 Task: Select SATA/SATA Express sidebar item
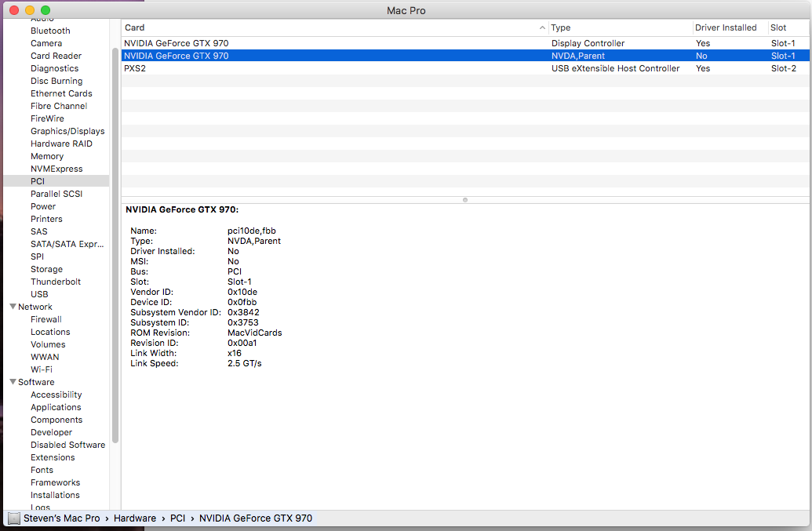point(67,244)
